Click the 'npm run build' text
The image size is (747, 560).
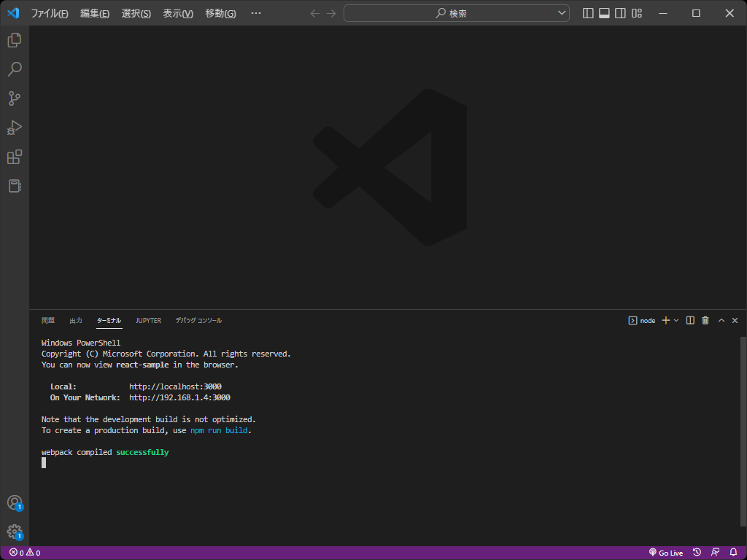(219, 430)
